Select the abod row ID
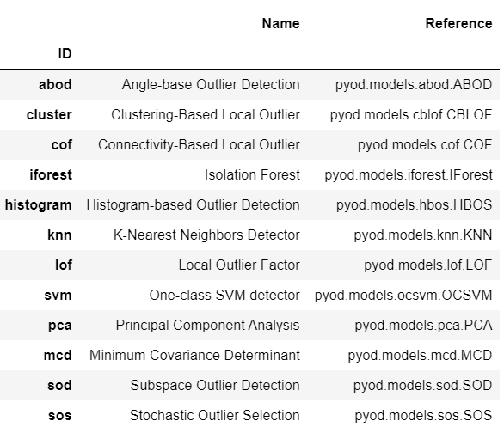Image resolution: width=504 pixels, height=433 pixels. (x=55, y=85)
